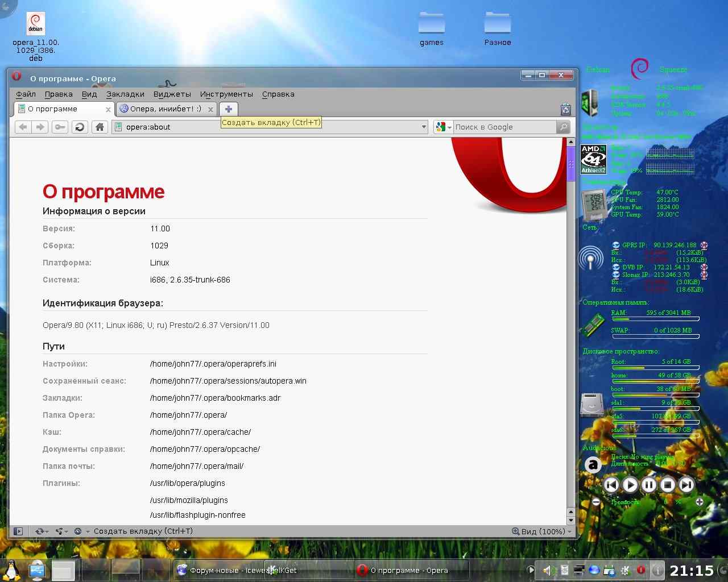728x582 pixels.
Task: Open the Правка menu
Action: pos(59,94)
